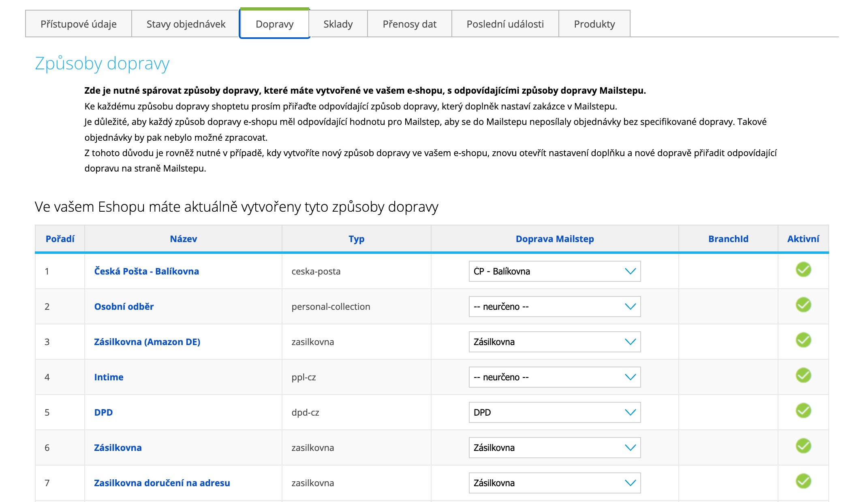Click the Doprava Mailstep column header
This screenshot has width=868, height=502.
coord(554,239)
